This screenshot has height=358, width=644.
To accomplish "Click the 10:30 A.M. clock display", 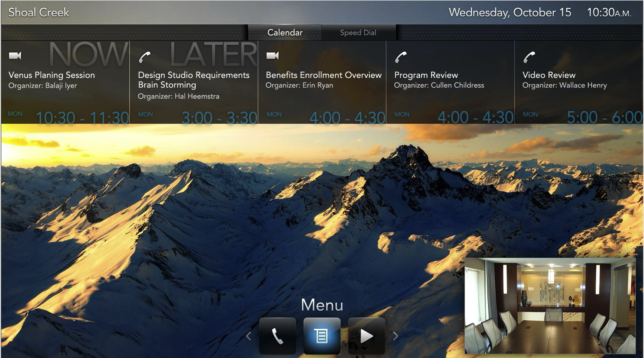I will tap(609, 13).
